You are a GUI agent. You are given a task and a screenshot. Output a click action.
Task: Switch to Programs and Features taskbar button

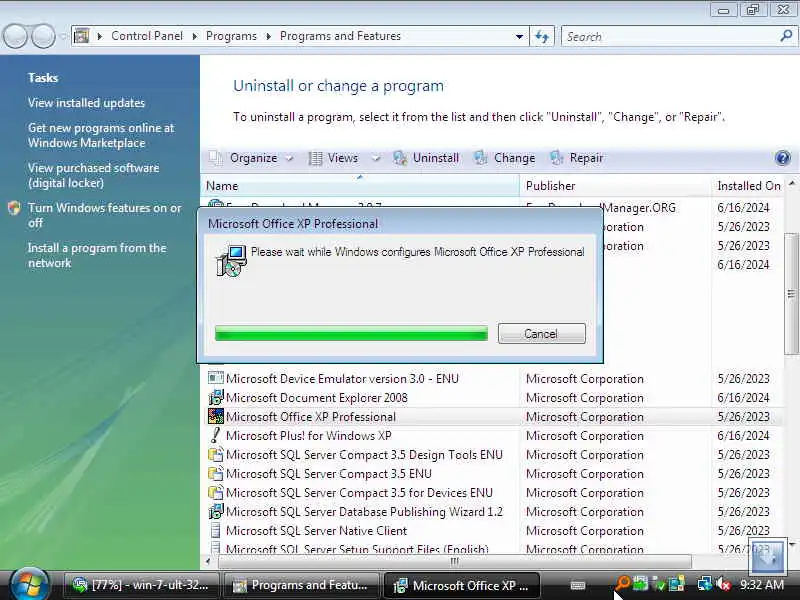pos(301,585)
